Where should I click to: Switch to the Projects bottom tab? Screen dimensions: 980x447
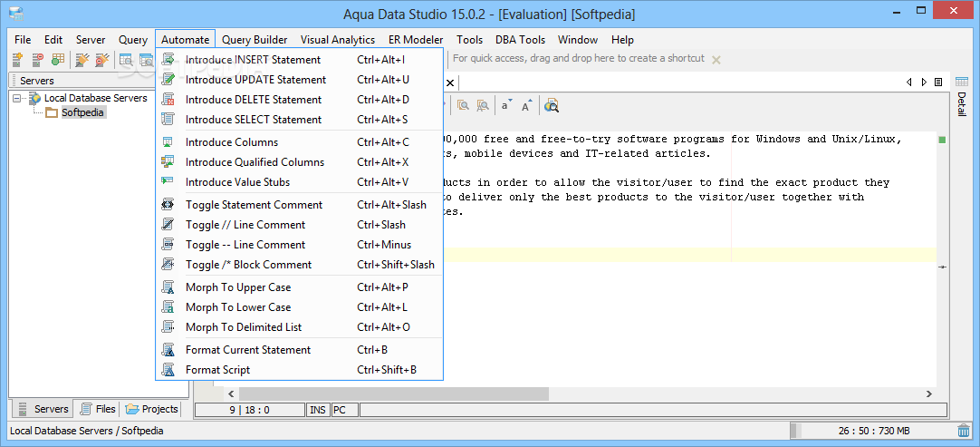point(151,409)
